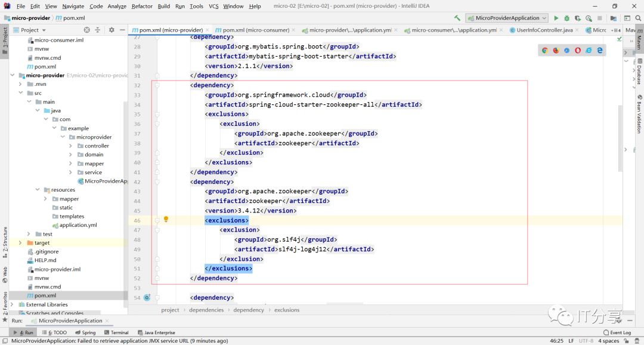Expand the .mvn folder
The image size is (644, 345).
click(x=20, y=84)
